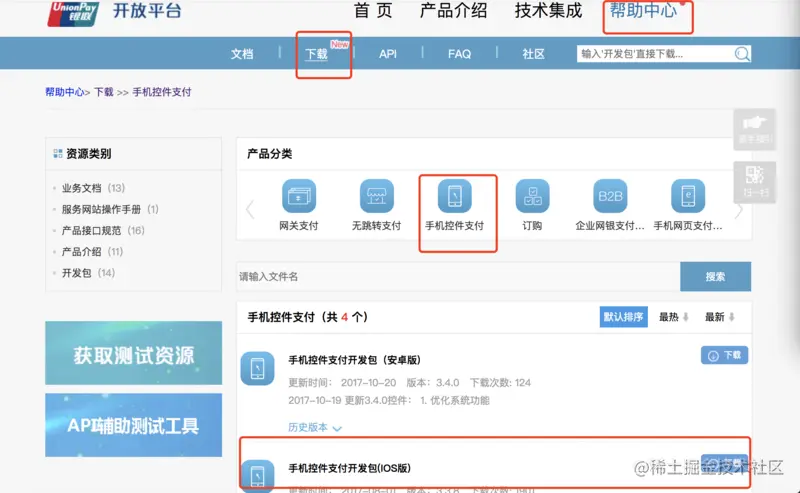Select 开发包 (14) resource category
Screen dimensions: 800x493
click(88, 273)
